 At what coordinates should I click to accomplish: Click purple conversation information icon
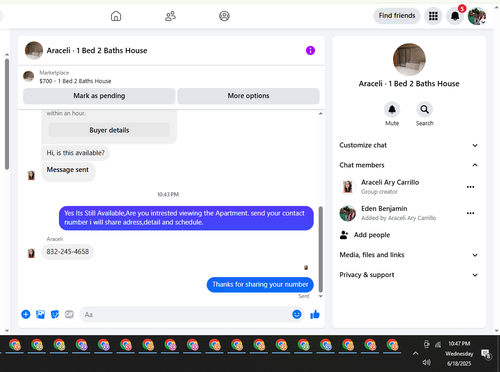[310, 50]
